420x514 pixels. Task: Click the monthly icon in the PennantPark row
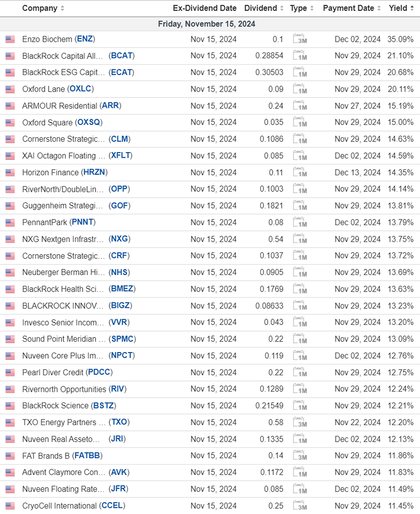coord(300,223)
